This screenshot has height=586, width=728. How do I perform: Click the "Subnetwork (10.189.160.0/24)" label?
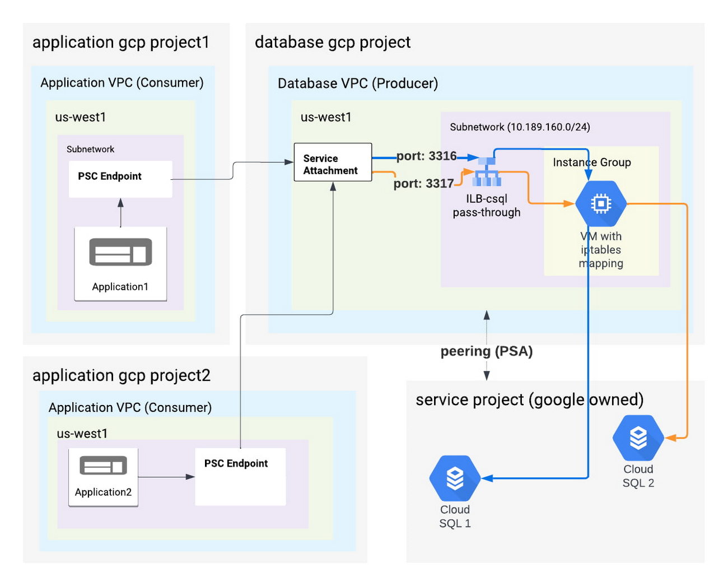click(x=520, y=127)
